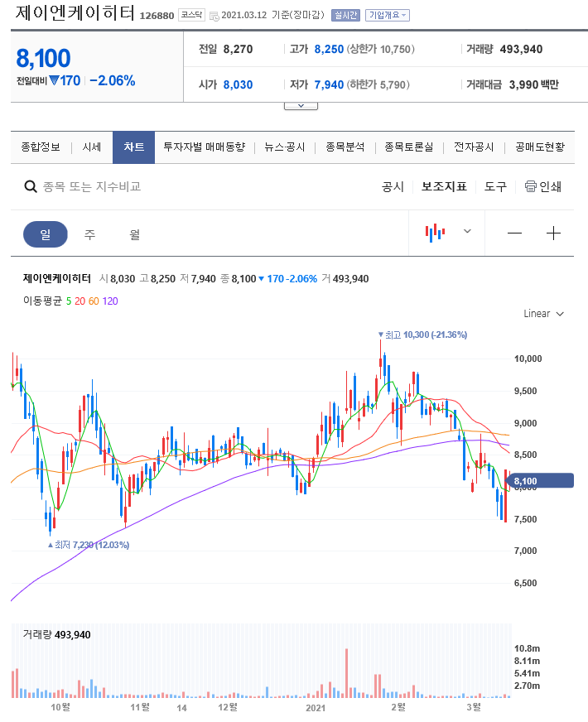Click the orange 60-day moving average label
Screen dimensions: 588x722
pos(94,301)
